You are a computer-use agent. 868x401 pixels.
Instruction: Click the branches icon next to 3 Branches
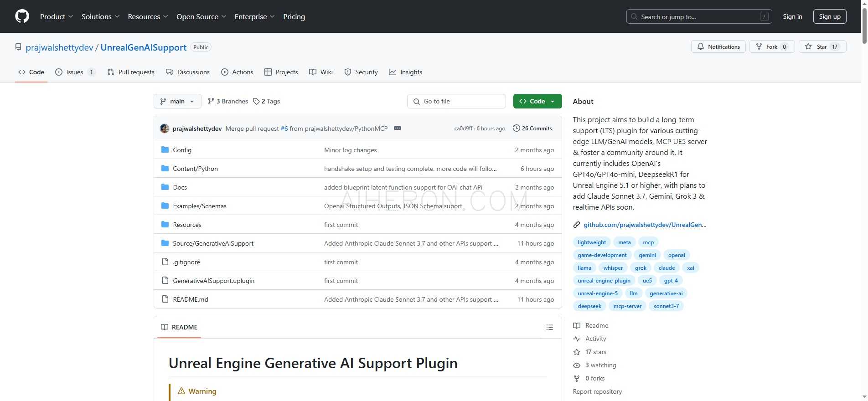(211, 101)
